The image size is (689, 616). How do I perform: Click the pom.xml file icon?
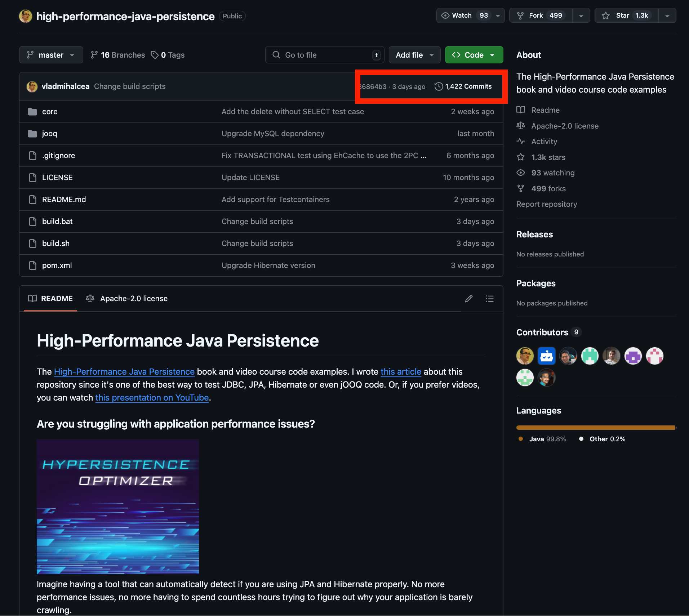(x=32, y=265)
